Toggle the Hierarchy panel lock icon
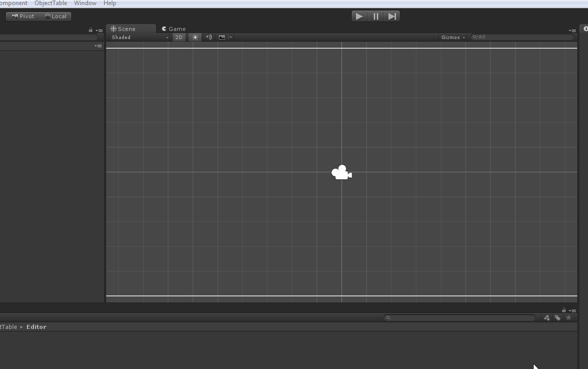This screenshot has width=588, height=369. coord(90,30)
